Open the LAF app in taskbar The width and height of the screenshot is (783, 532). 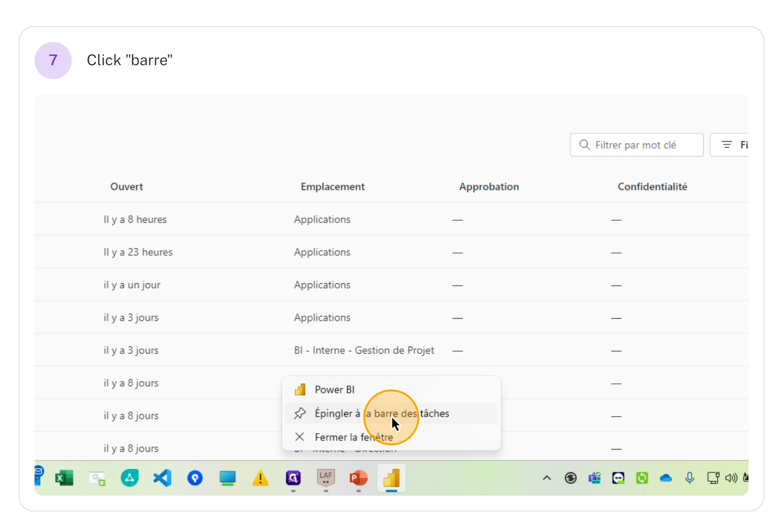(x=326, y=477)
